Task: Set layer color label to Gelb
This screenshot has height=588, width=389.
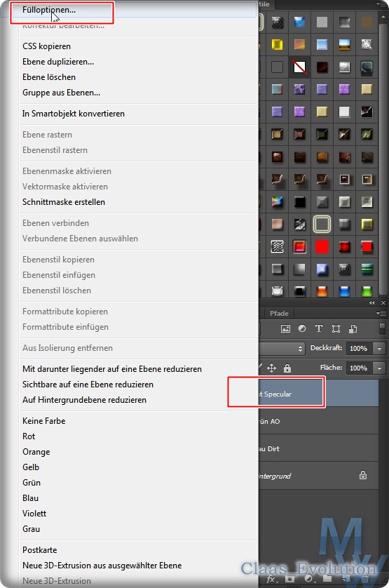Action: point(31,467)
